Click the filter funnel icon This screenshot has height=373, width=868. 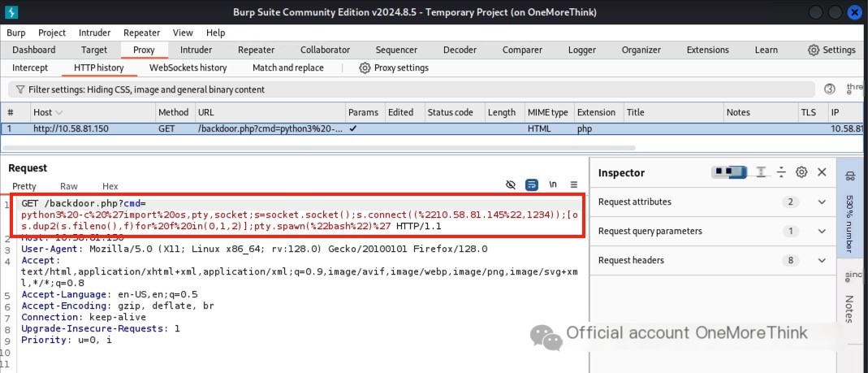(20, 89)
